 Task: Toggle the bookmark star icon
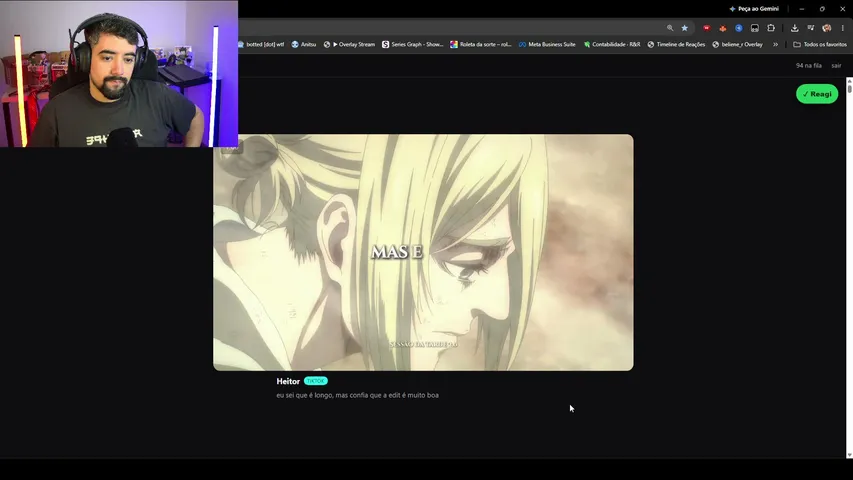click(684, 28)
